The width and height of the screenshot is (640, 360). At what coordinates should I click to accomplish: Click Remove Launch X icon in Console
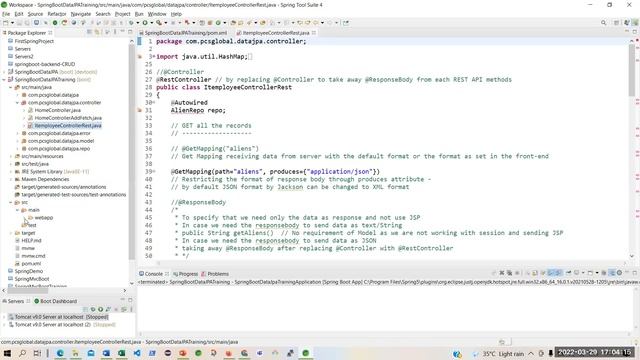[502, 273]
